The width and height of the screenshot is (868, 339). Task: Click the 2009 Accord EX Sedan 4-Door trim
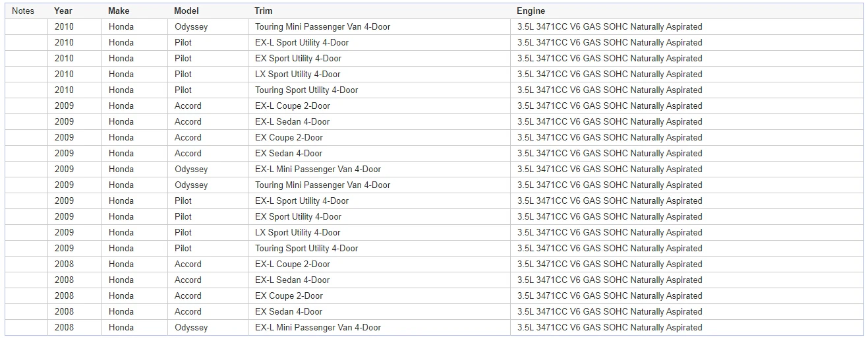pos(289,154)
